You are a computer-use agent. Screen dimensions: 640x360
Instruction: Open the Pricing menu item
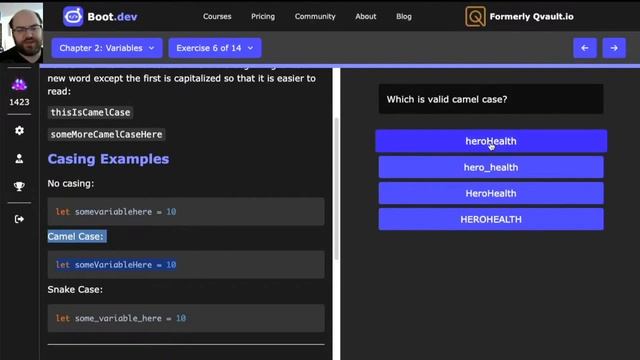(263, 16)
